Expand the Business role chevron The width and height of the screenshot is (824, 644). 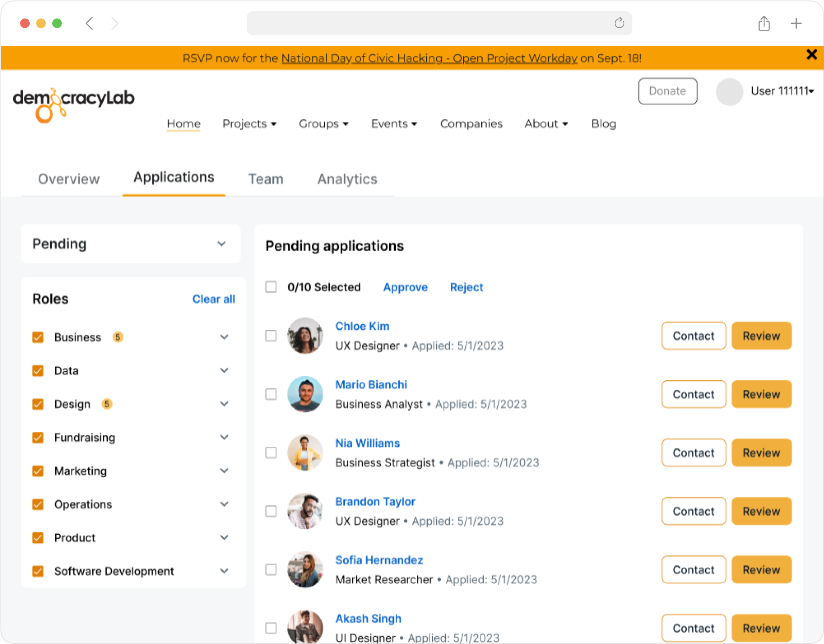pyautogui.click(x=224, y=337)
